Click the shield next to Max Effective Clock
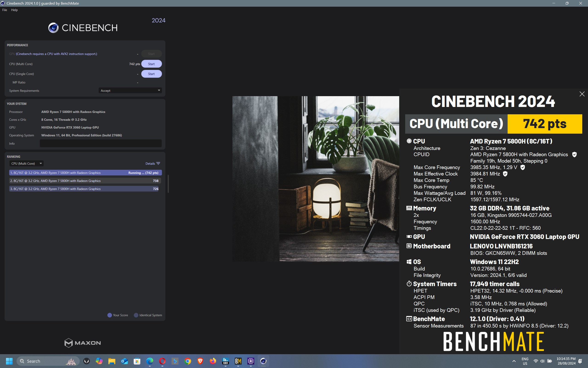The height and width of the screenshot is (368, 588). pos(505,174)
